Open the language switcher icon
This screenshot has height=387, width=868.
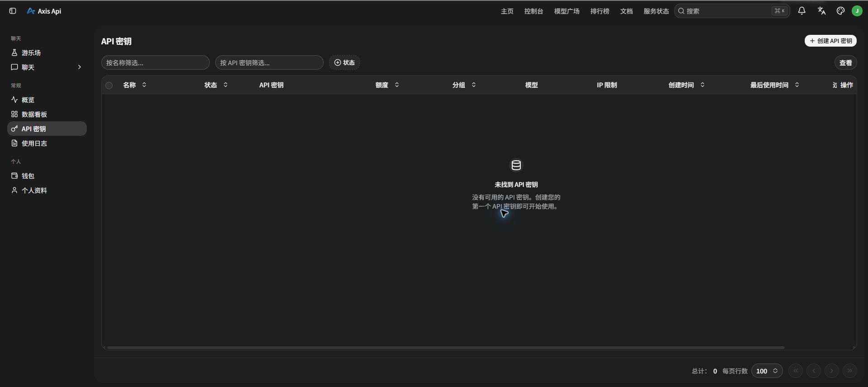click(x=821, y=11)
